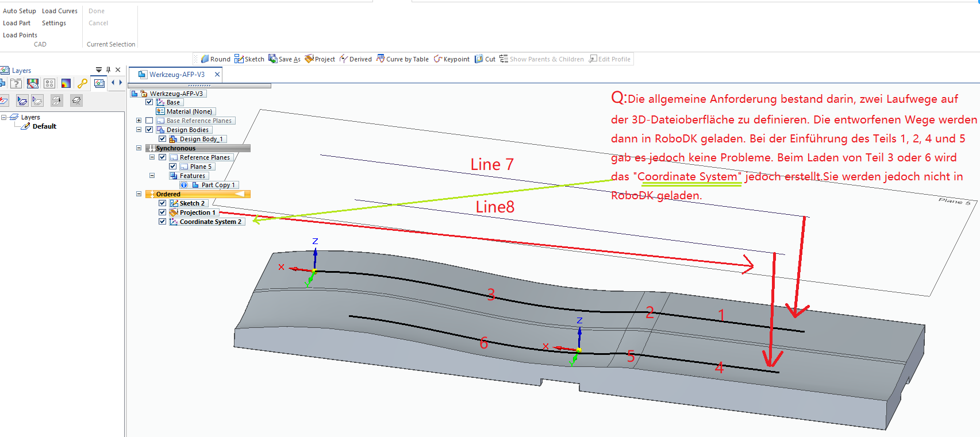Toggle visibility checkbox of Coordinate System 2
The image size is (980, 437).
click(x=163, y=222)
